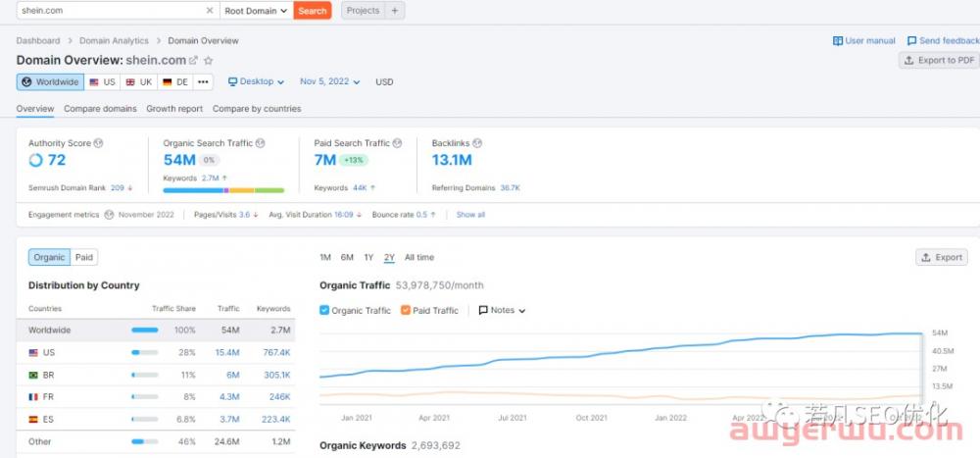Click the Authority Score ring icon

point(35,160)
